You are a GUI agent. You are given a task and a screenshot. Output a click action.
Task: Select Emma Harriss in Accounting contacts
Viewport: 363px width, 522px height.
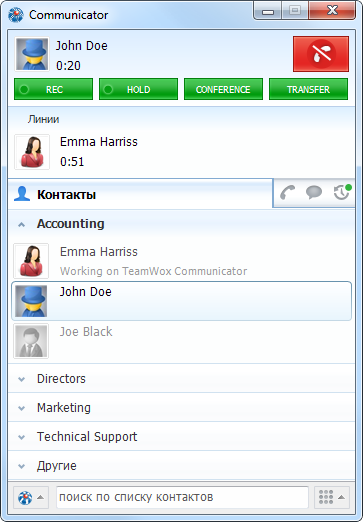(181, 261)
